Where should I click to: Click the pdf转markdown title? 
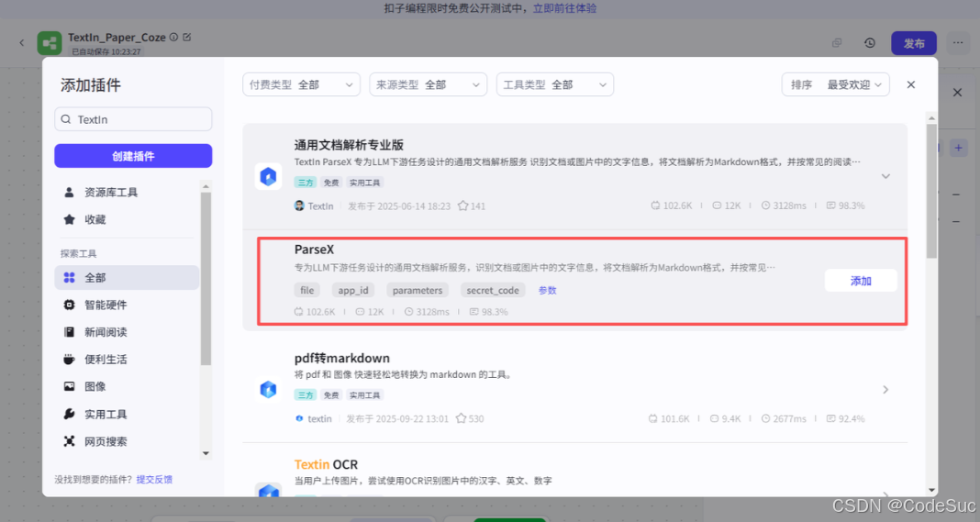[342, 358]
